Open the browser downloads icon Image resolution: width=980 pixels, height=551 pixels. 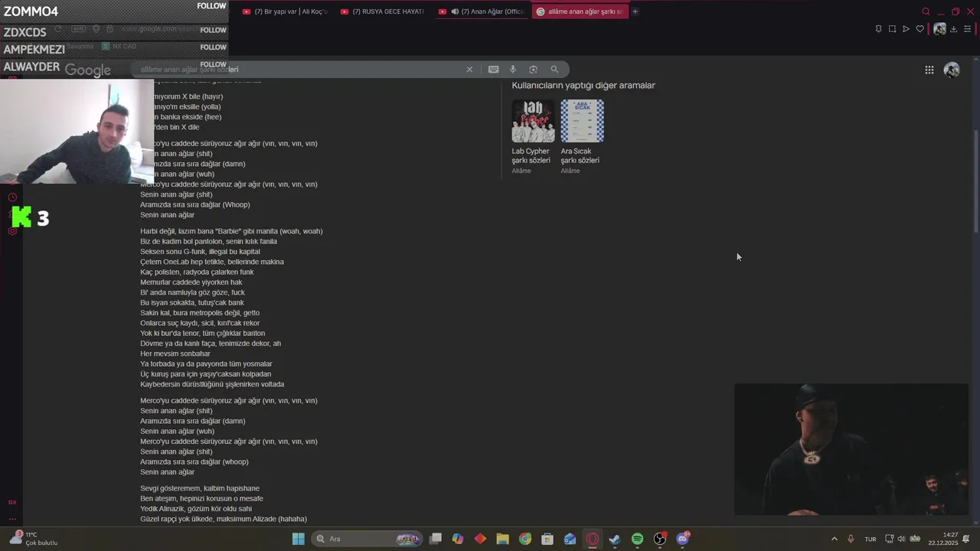click(x=953, y=29)
